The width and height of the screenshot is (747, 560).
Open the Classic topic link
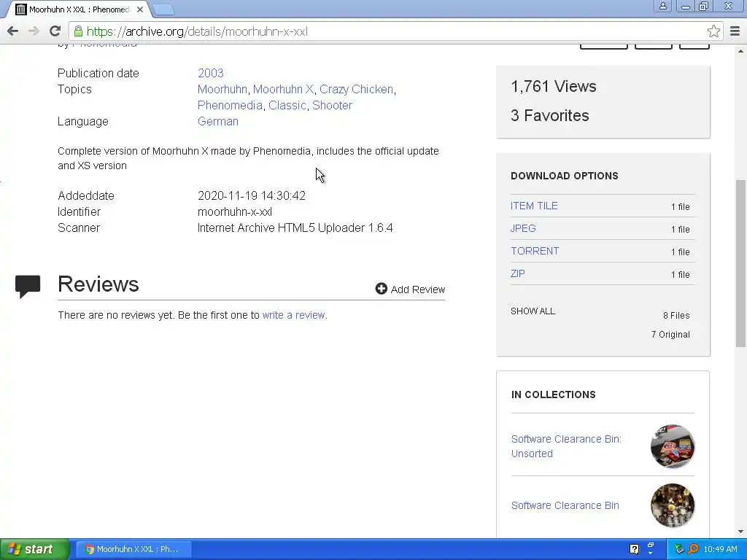[x=287, y=105]
